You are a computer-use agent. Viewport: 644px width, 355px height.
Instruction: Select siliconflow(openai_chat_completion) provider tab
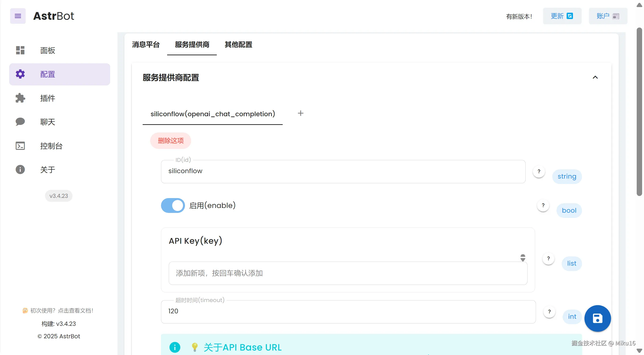coord(213,114)
